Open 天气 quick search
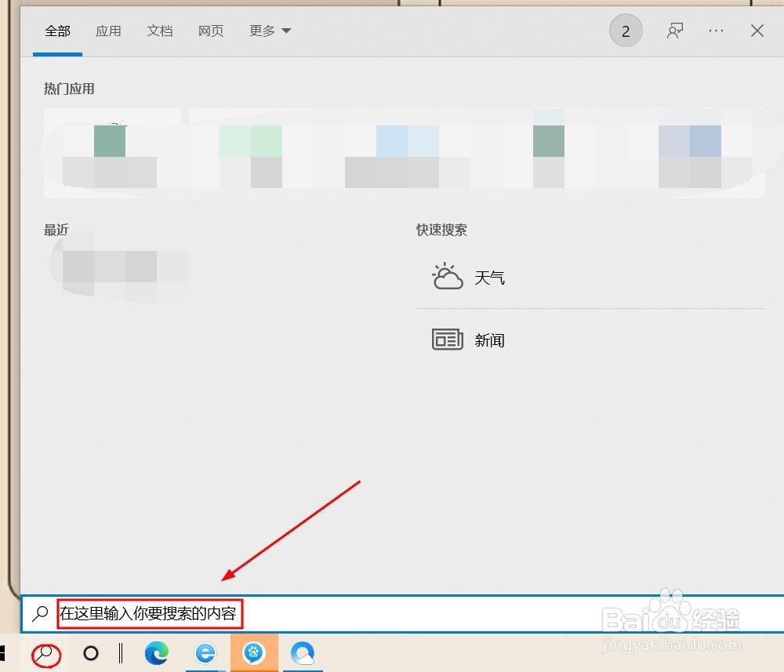 (590, 278)
